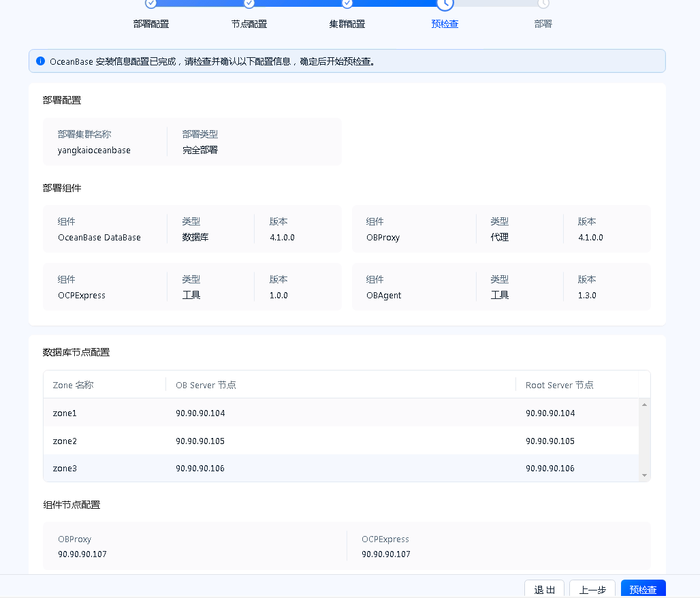The image size is (700, 598).
Task: Click OBProxy type value 代理
Action: coord(500,238)
